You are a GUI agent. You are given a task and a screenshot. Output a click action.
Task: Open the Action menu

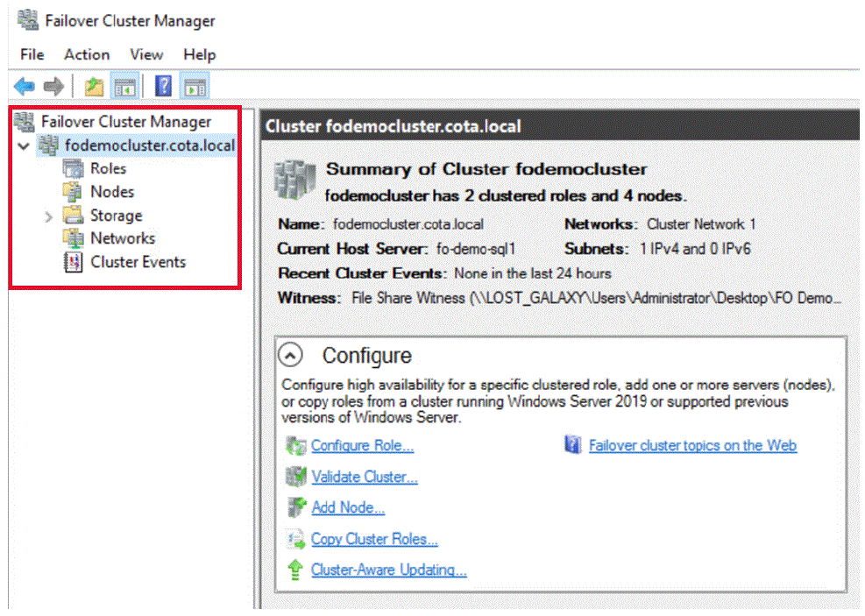pyautogui.click(x=86, y=54)
